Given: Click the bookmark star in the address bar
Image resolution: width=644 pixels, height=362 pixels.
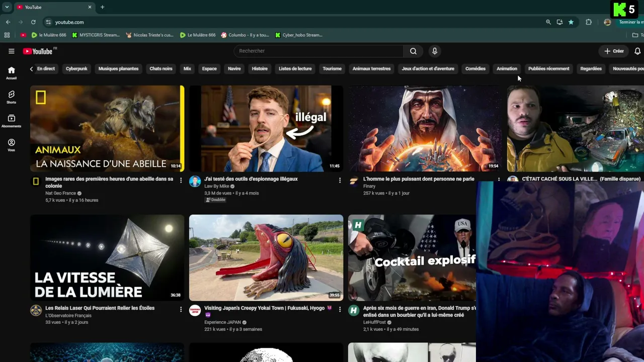Looking at the screenshot, I should [571, 22].
